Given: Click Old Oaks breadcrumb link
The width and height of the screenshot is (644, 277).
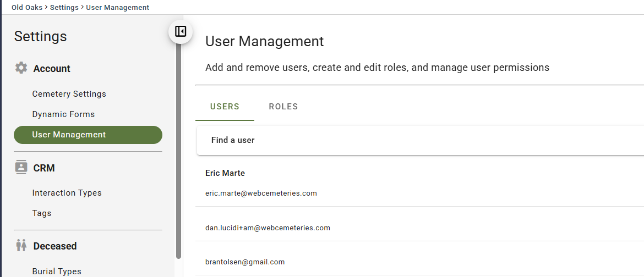Looking at the screenshot, I should click(x=27, y=7).
